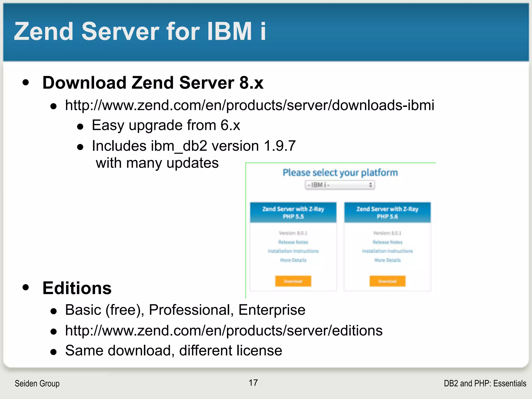Click 'Basic (free), Professional, Enterprise' line
The width and height of the screenshot is (532, 399).
pos(185,310)
